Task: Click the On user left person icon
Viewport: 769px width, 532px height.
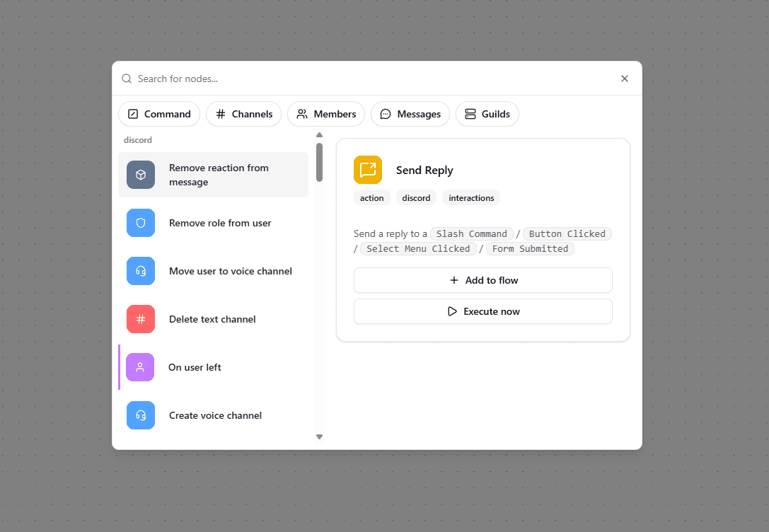Action: pos(140,367)
